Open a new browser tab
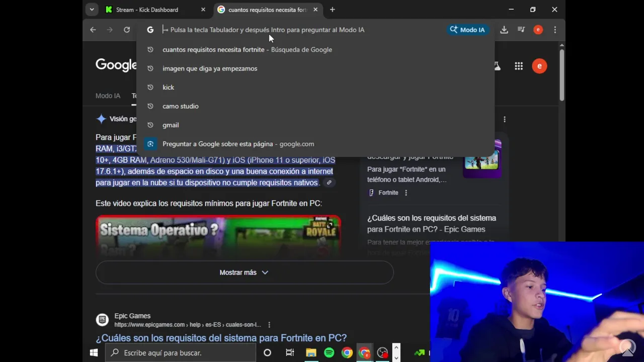The height and width of the screenshot is (362, 644). pyautogui.click(x=332, y=10)
